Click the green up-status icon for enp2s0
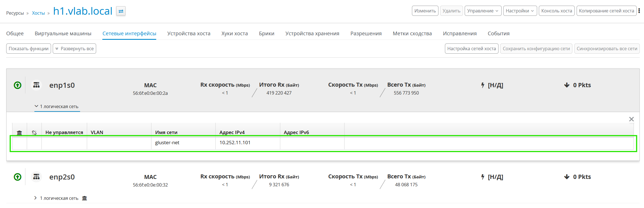 pos(17,177)
